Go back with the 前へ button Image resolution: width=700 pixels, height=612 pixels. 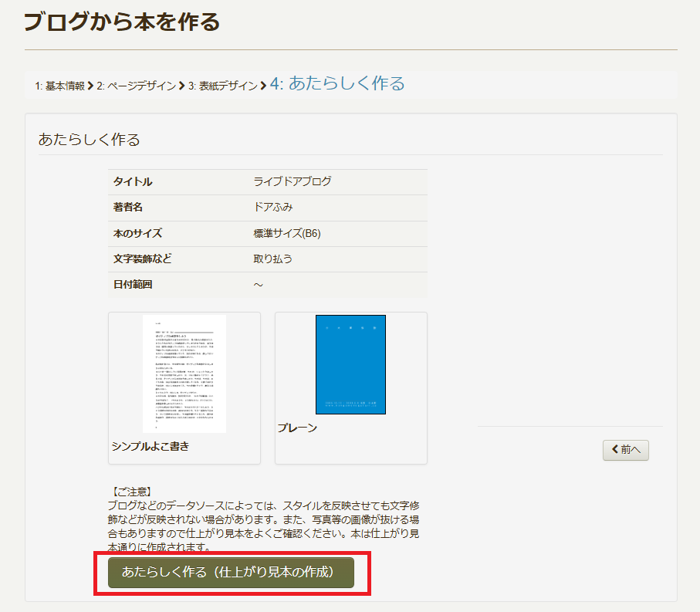click(625, 450)
